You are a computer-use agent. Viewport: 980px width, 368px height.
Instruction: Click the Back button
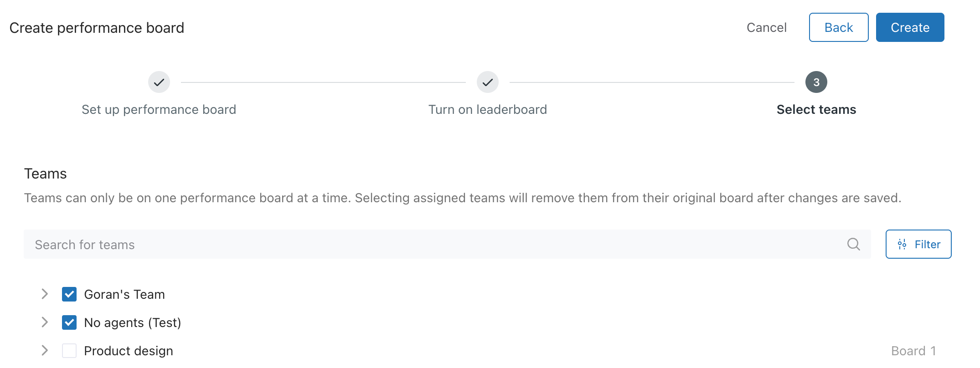click(839, 27)
